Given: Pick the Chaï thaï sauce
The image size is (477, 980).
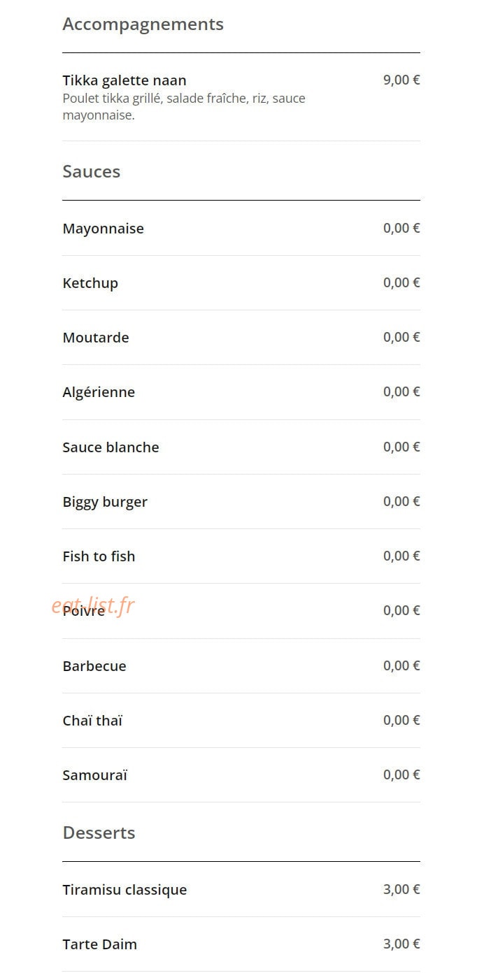Looking at the screenshot, I should click(x=241, y=721).
